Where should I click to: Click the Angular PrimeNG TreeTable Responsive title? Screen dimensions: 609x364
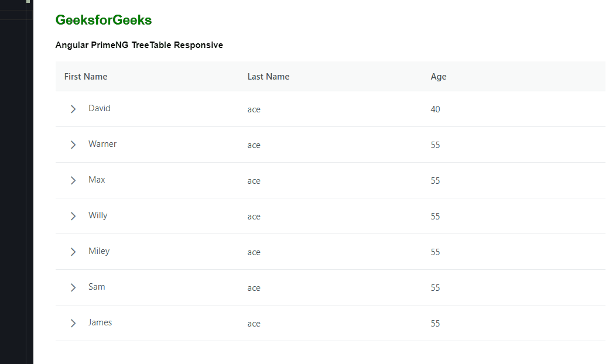point(139,44)
